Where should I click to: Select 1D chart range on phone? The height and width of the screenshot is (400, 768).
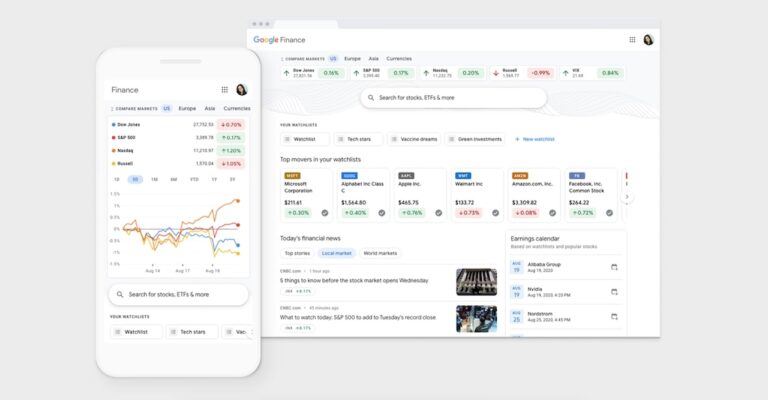point(117,180)
